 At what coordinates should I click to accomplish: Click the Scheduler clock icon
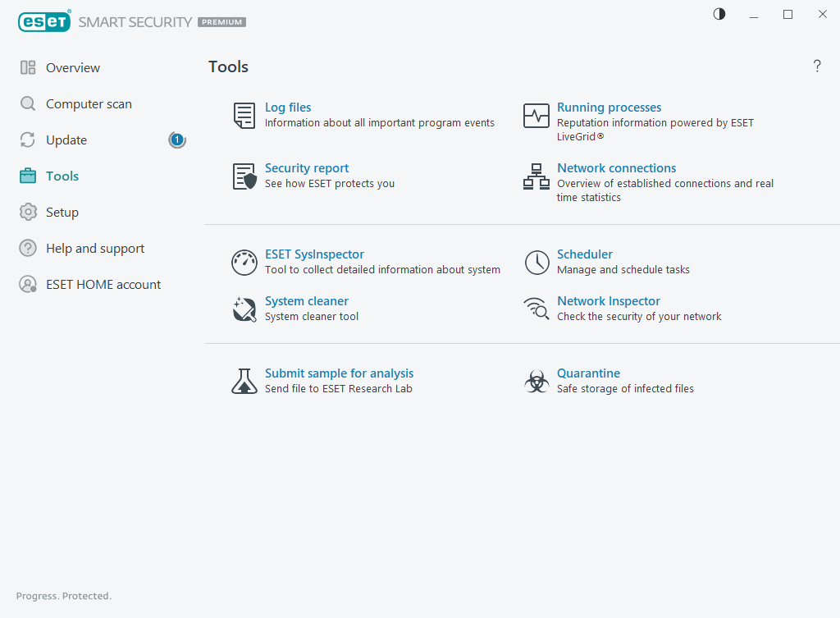(536, 263)
